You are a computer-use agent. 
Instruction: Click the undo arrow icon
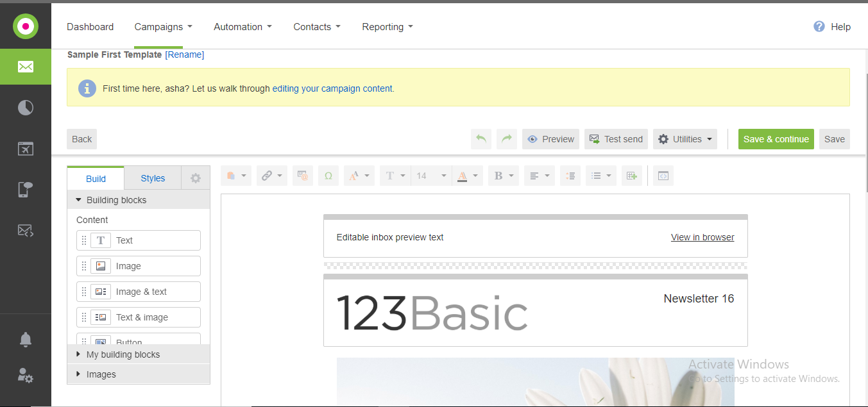(481, 139)
